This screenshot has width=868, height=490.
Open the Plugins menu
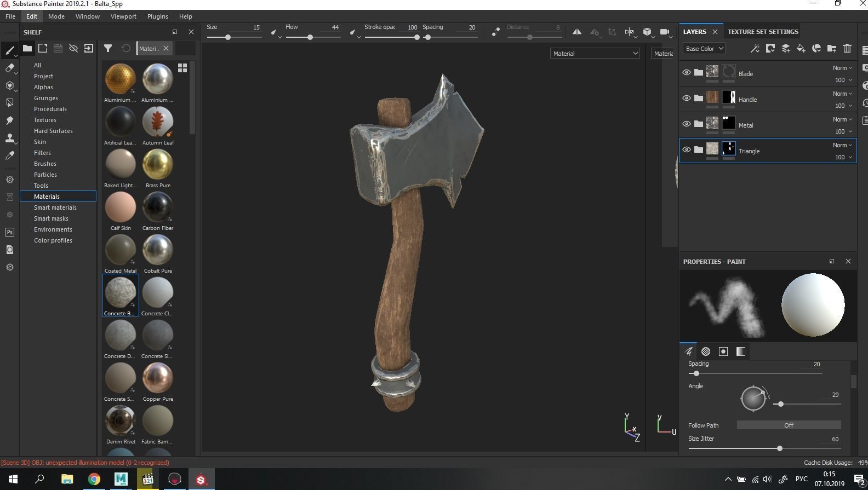pos(158,16)
